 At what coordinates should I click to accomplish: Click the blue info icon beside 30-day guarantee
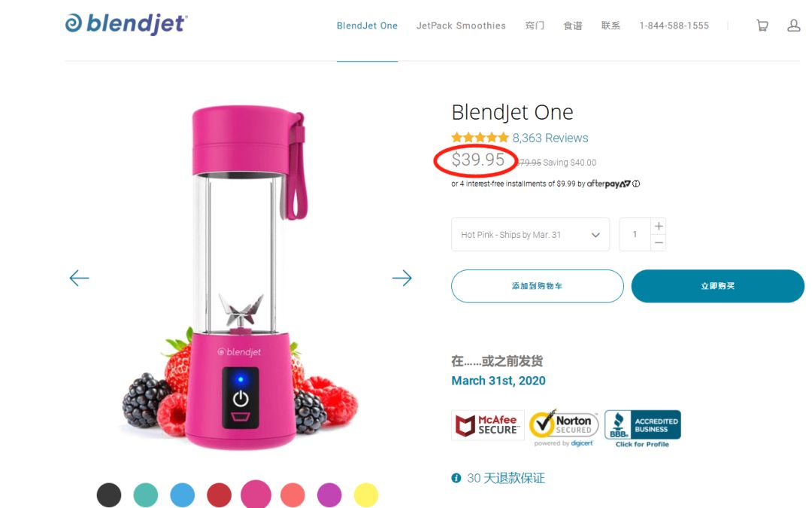click(456, 478)
